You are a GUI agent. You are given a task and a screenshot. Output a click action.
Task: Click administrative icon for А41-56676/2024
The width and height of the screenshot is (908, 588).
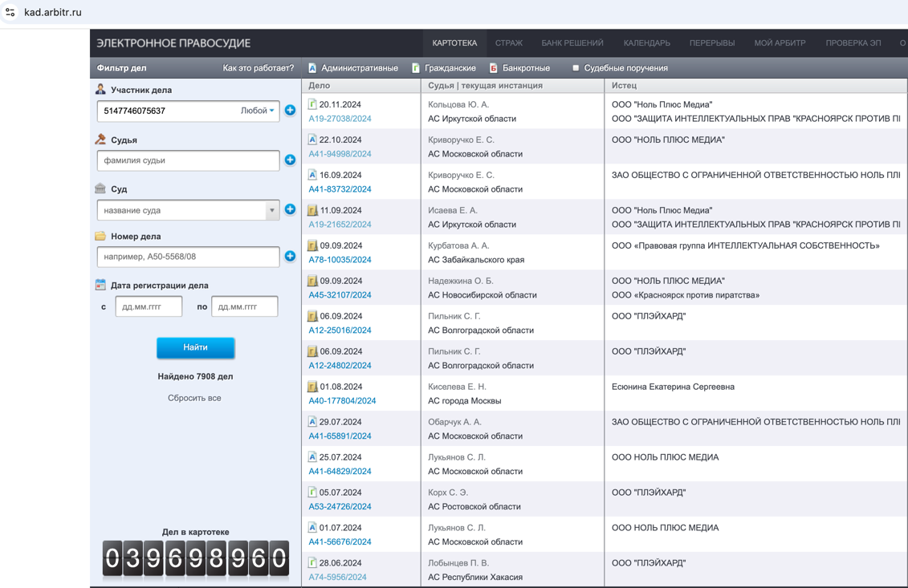[x=312, y=528]
